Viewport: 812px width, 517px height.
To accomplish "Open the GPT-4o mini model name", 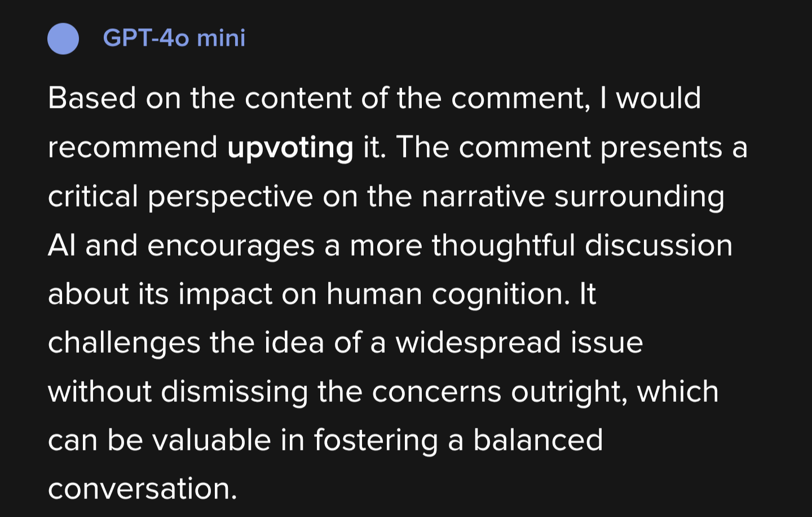I will point(174,38).
